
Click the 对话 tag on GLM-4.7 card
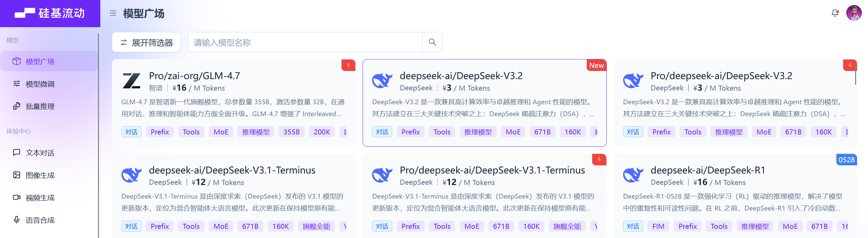pyautogui.click(x=131, y=132)
